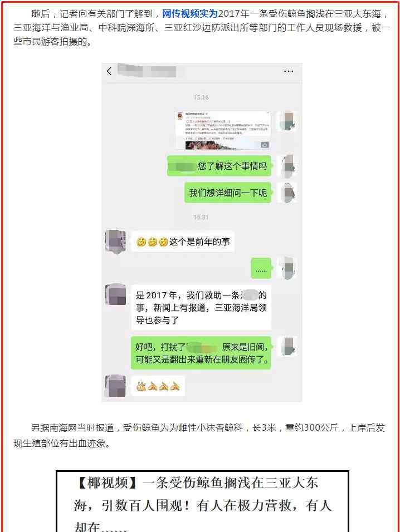The height and width of the screenshot is (532, 400).
Task: Open the 【椰视频】 headline box
Action: coord(202,501)
